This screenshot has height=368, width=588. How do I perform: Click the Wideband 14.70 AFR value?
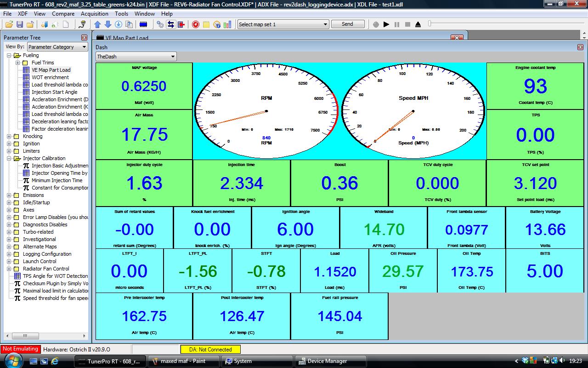point(384,229)
